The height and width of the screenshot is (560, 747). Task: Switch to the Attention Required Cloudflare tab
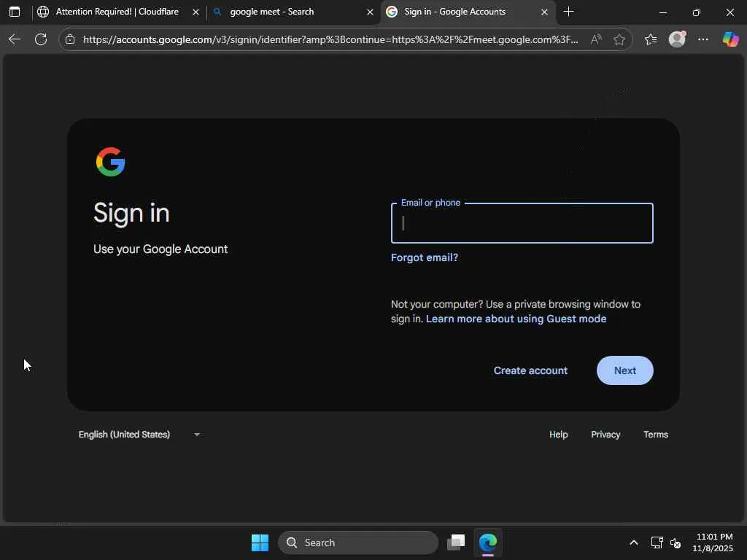click(x=117, y=12)
